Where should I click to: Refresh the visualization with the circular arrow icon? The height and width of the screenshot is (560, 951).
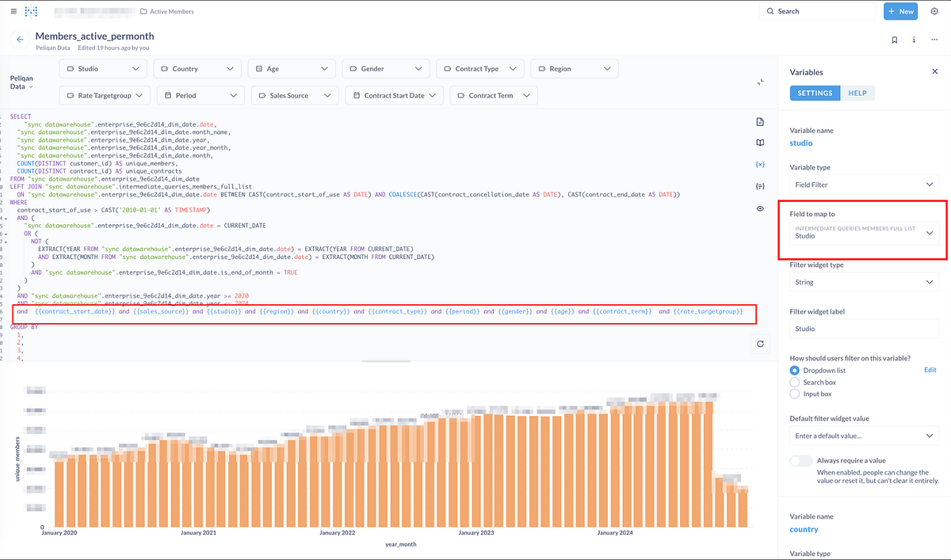(760, 344)
